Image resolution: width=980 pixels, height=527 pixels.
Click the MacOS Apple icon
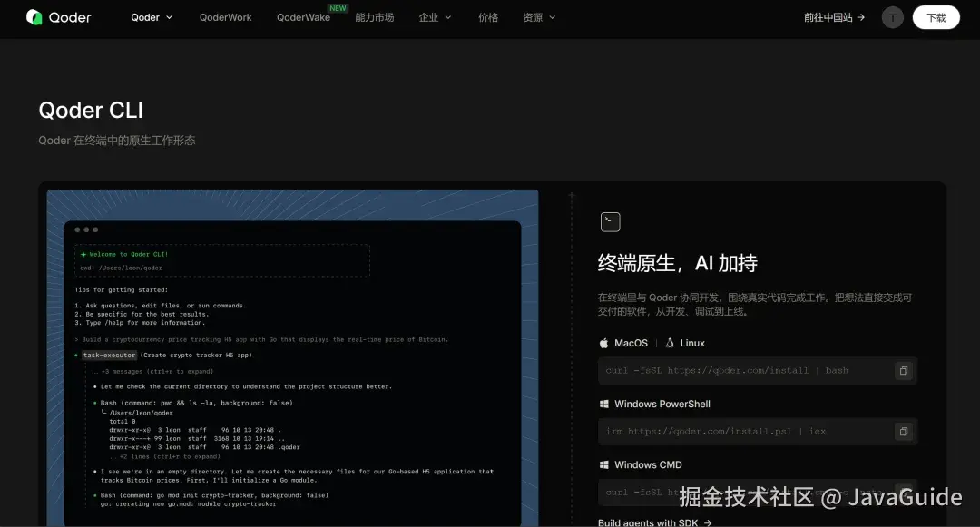[x=603, y=344]
